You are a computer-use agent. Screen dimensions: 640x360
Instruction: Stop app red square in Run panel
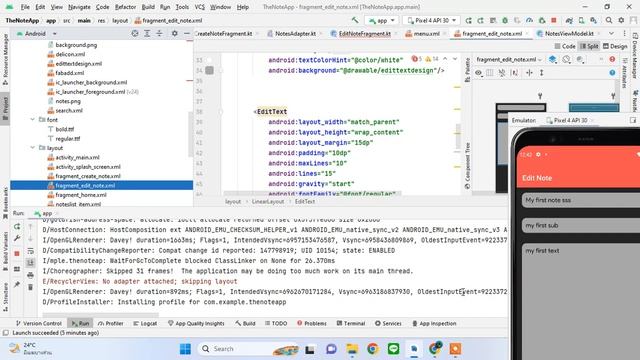(17, 253)
